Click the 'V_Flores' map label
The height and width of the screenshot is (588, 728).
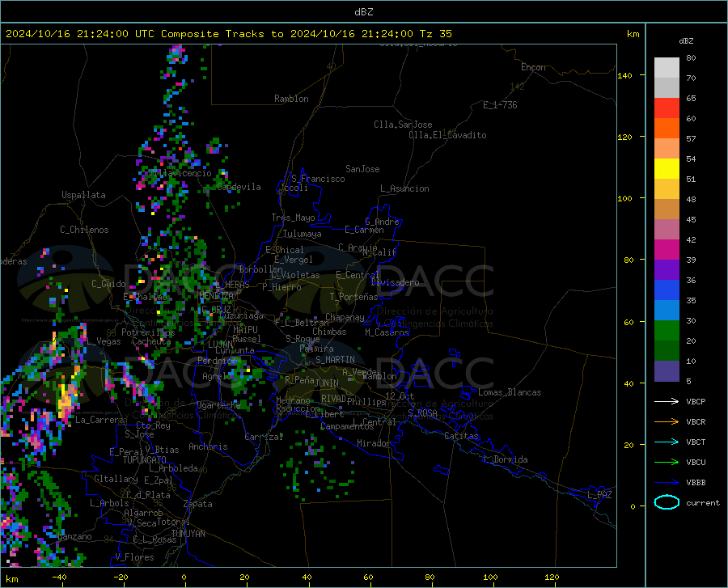tap(134, 557)
